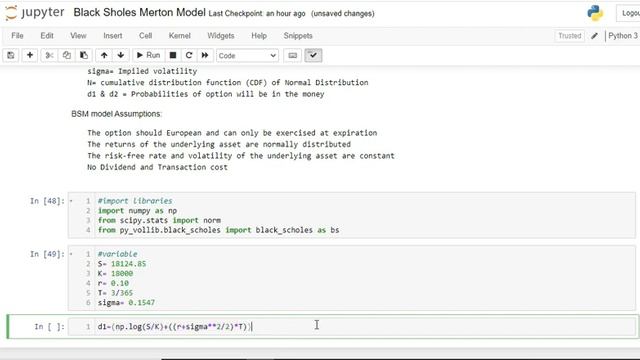Image resolution: width=640 pixels, height=360 pixels.
Task: Open the Help menu
Action: 259,36
